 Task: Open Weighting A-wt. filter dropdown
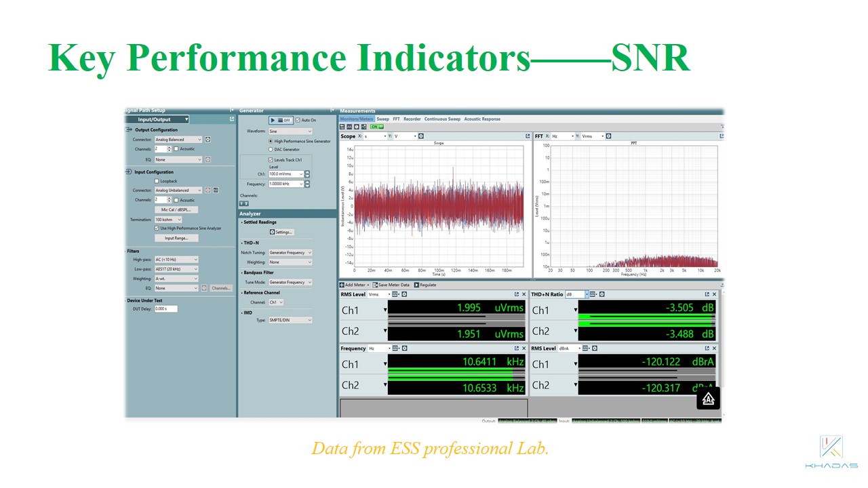point(176,279)
